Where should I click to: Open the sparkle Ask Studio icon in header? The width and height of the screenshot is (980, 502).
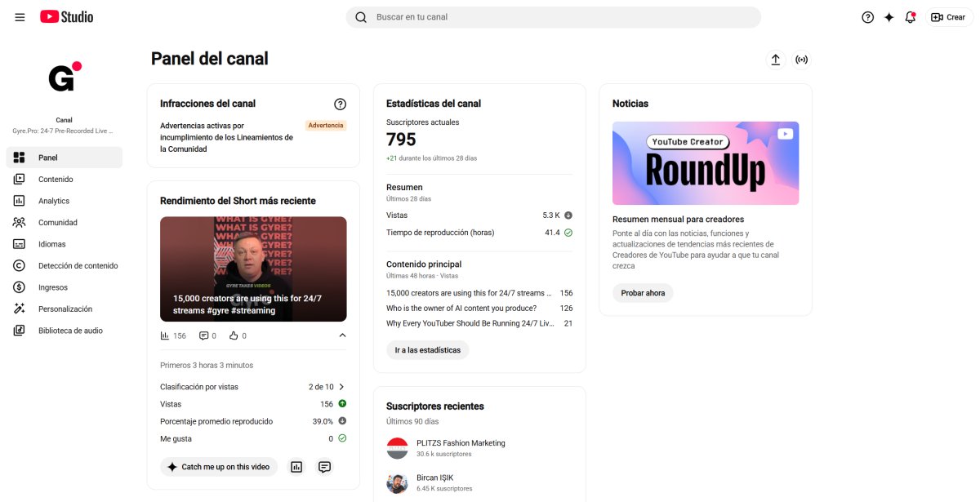pyautogui.click(x=889, y=17)
